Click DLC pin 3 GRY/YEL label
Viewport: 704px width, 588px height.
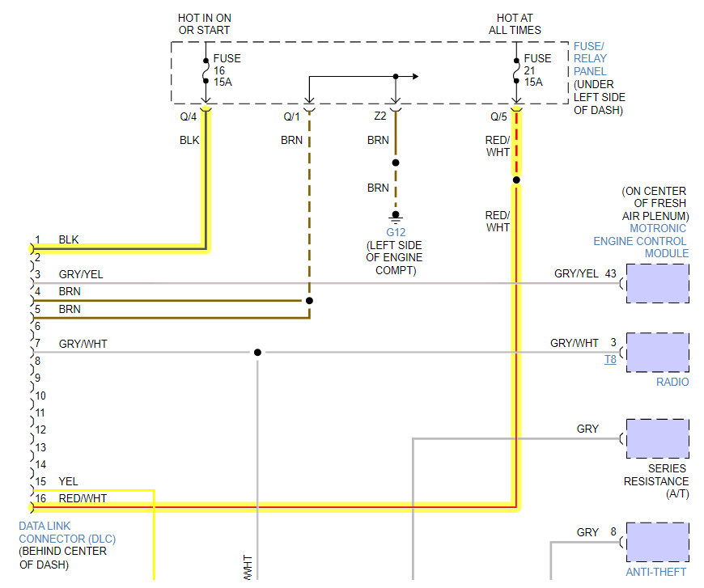point(81,274)
